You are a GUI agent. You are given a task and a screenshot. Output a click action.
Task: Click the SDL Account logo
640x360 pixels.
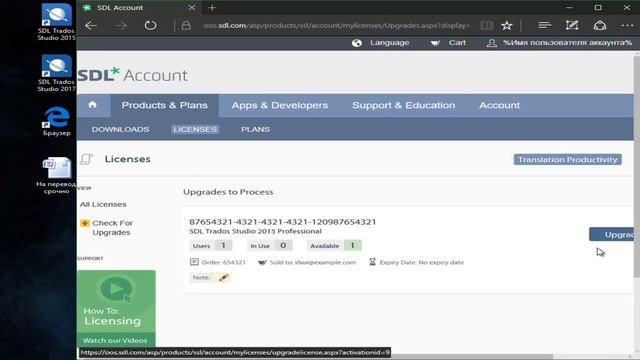pos(133,75)
